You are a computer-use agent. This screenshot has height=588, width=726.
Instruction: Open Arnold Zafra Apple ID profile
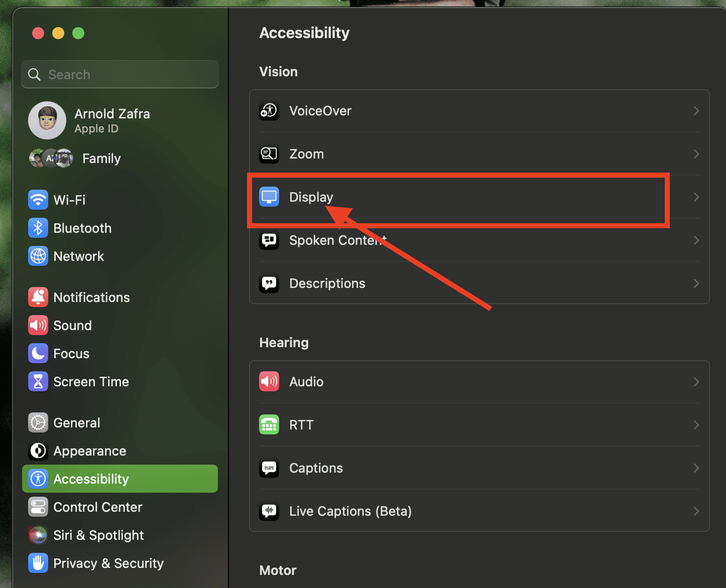[x=111, y=120]
